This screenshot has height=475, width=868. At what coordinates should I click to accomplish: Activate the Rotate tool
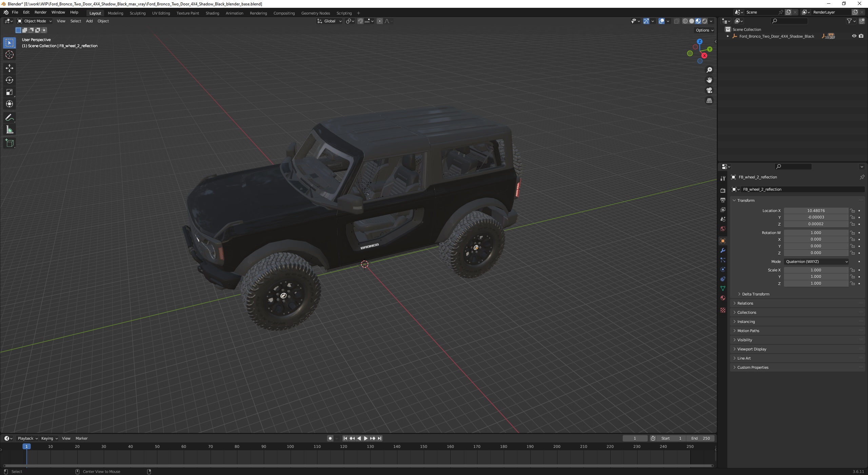click(9, 80)
